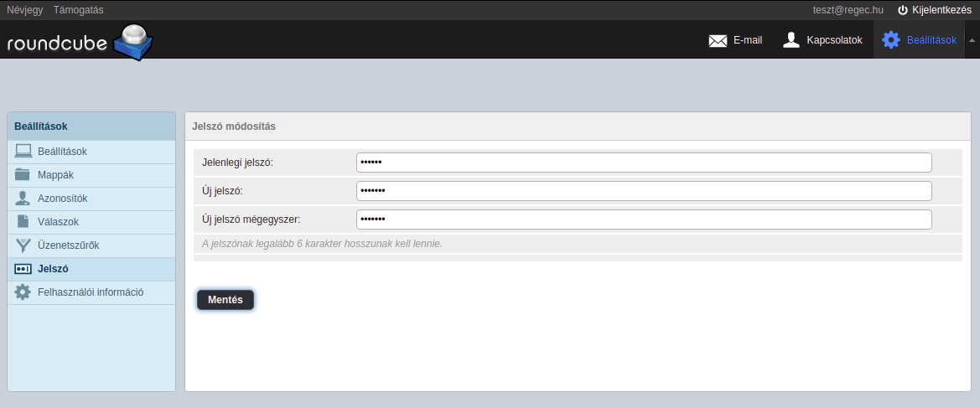Image resolution: width=980 pixels, height=408 pixels.
Task: Open the Névjegy menu item
Action: 24,10
